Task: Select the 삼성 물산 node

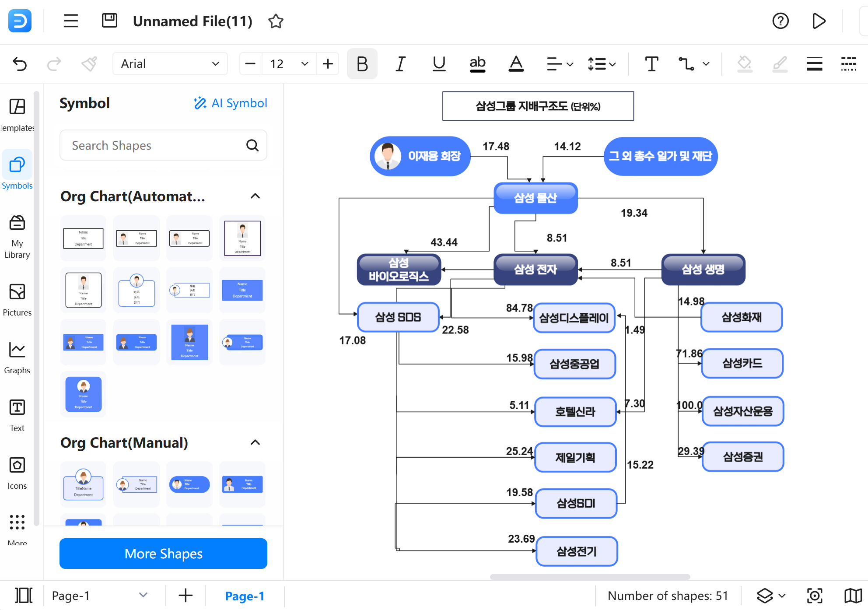Action: click(x=535, y=198)
